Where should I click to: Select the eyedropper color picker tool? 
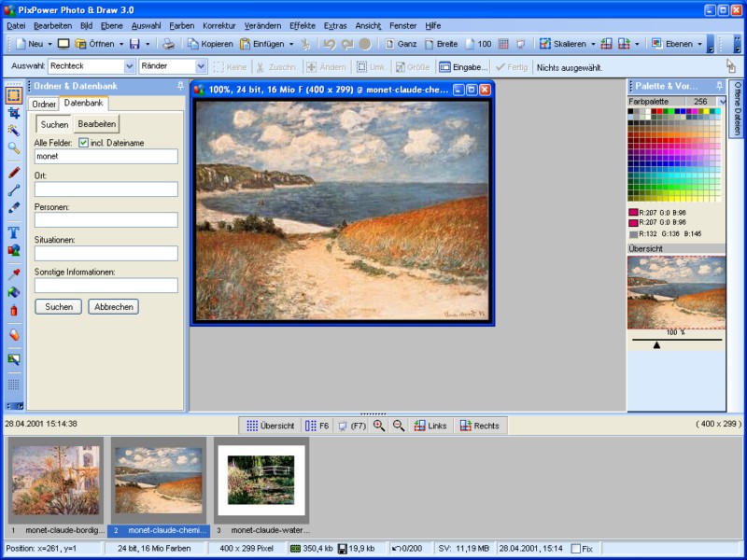tap(14, 273)
